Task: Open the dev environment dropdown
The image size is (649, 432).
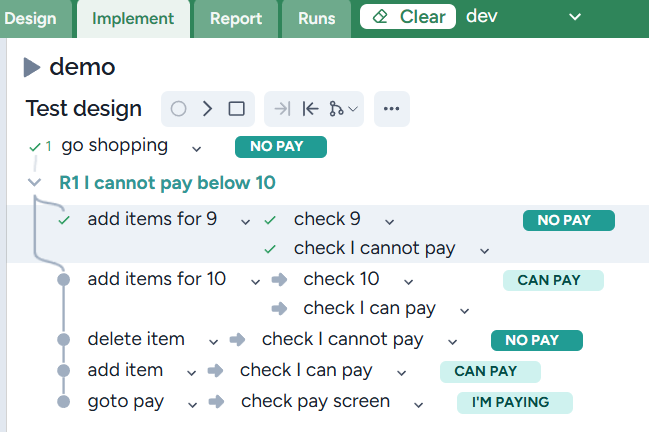Action: click(x=574, y=17)
